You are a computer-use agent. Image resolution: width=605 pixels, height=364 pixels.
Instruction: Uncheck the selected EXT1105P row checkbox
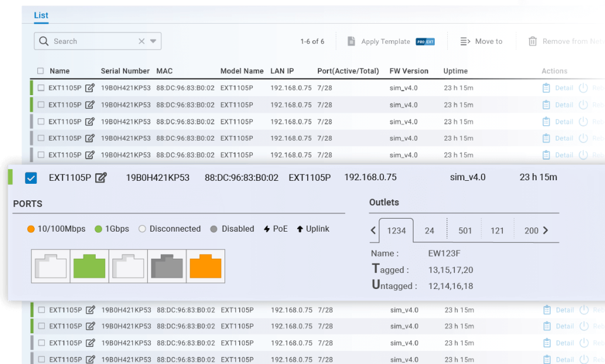click(x=31, y=178)
